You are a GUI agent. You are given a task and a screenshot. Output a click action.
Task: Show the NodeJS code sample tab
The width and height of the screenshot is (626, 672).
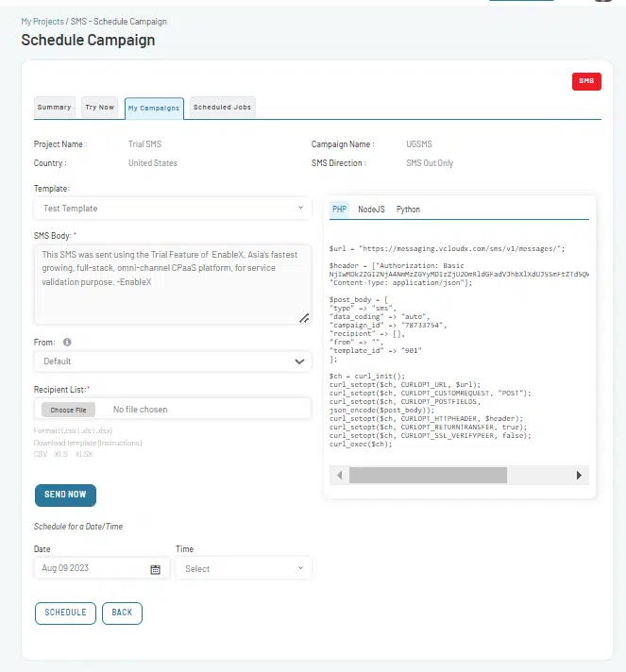pos(371,210)
